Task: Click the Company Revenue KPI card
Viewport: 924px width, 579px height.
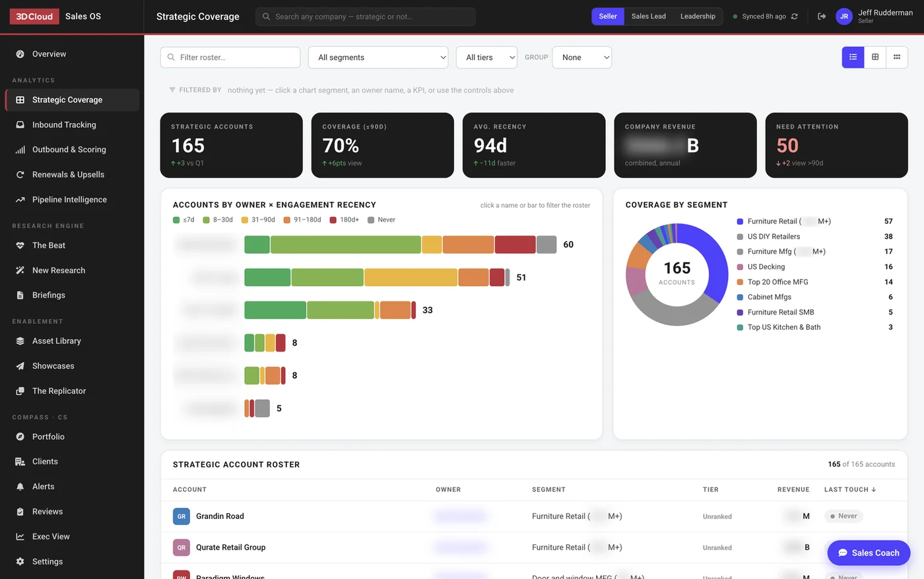Action: [685, 145]
